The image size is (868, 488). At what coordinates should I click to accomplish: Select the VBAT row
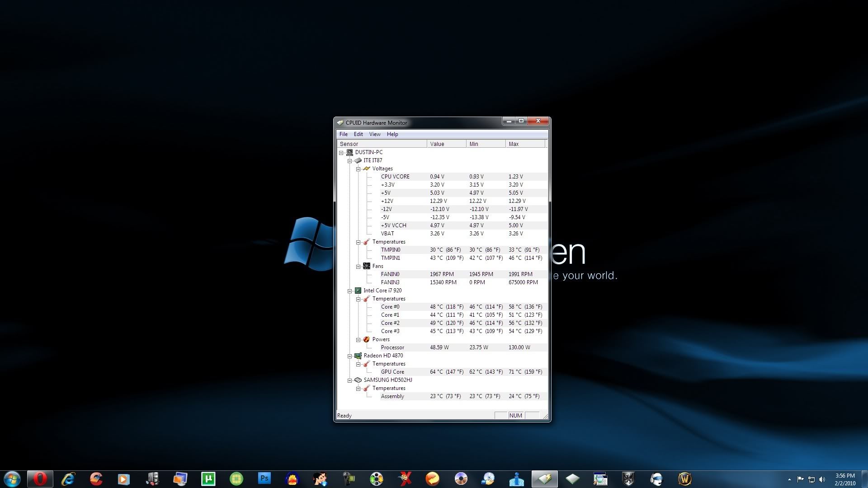click(x=463, y=234)
